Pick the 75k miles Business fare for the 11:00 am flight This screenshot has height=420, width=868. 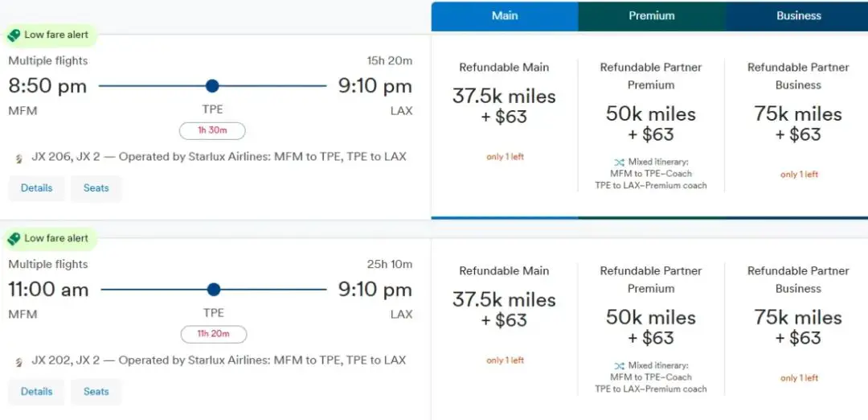(x=798, y=327)
